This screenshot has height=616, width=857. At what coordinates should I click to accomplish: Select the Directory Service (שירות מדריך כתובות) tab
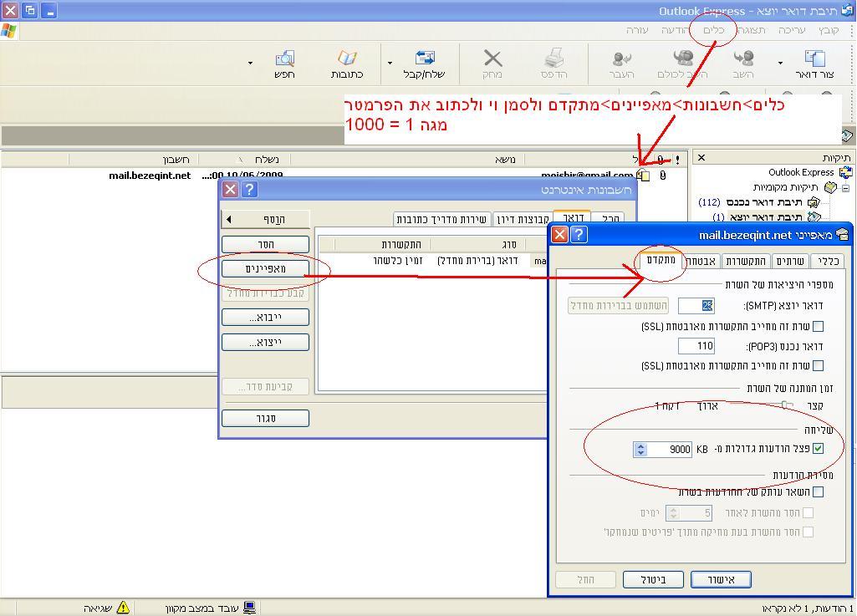pos(441,219)
